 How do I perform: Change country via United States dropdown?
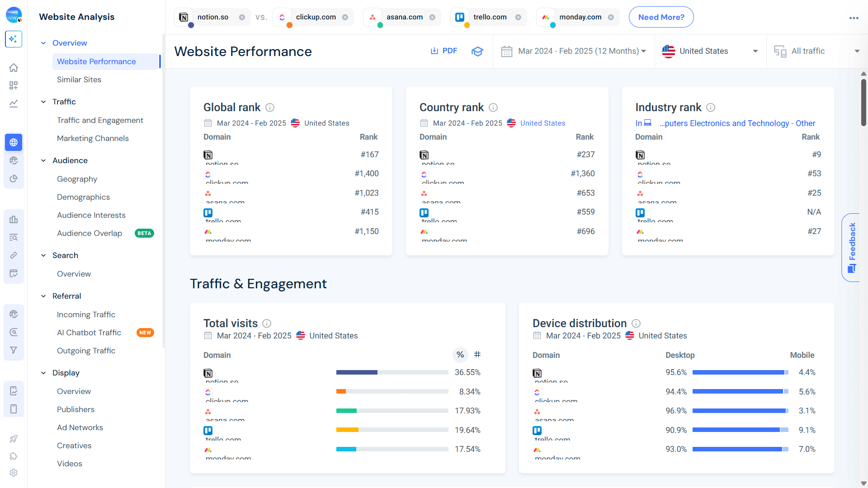pyautogui.click(x=710, y=51)
